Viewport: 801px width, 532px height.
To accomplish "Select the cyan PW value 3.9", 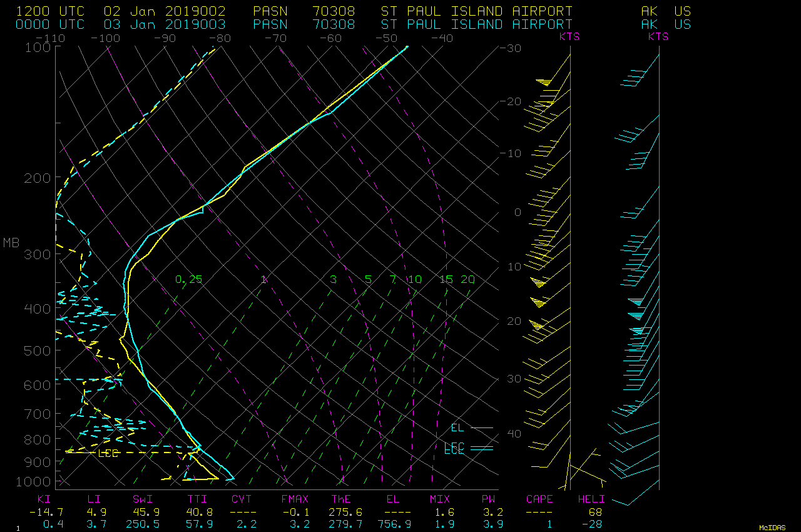I will (x=492, y=524).
